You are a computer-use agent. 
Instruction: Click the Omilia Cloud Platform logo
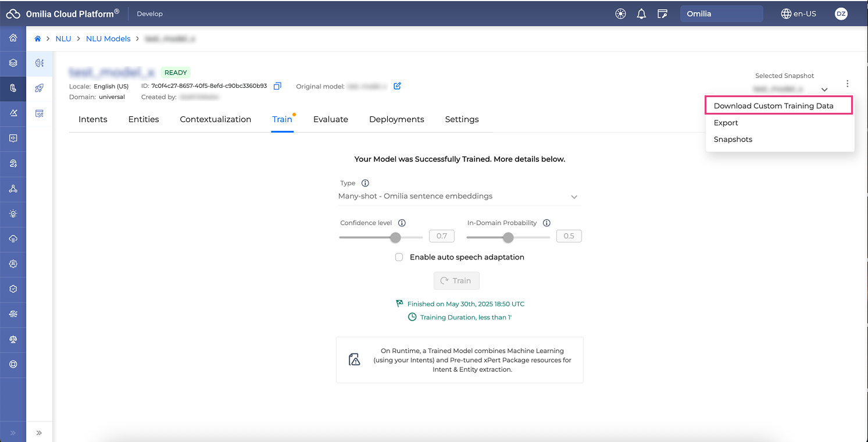click(62, 13)
